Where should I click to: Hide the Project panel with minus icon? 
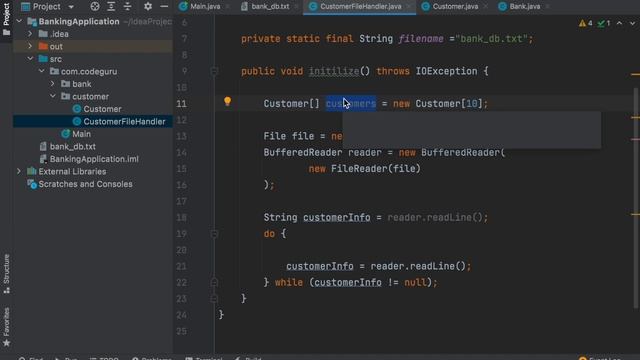(164, 7)
